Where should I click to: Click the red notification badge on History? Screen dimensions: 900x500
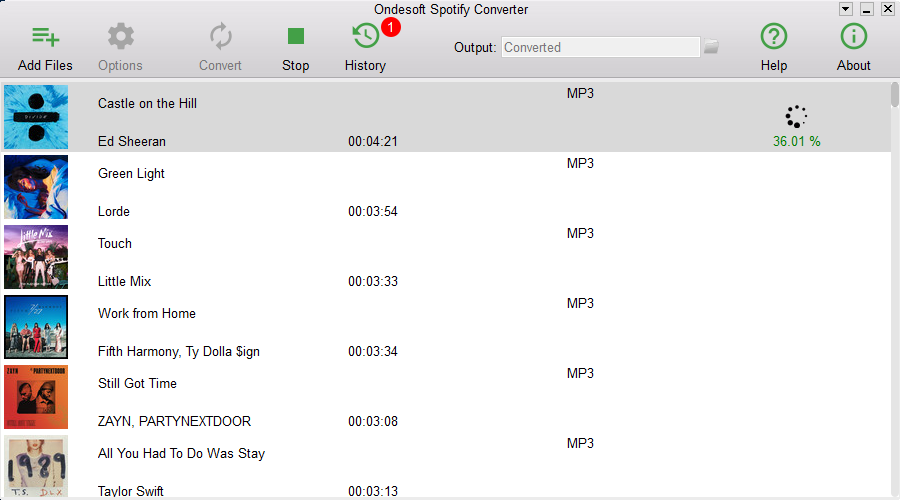pyautogui.click(x=391, y=26)
